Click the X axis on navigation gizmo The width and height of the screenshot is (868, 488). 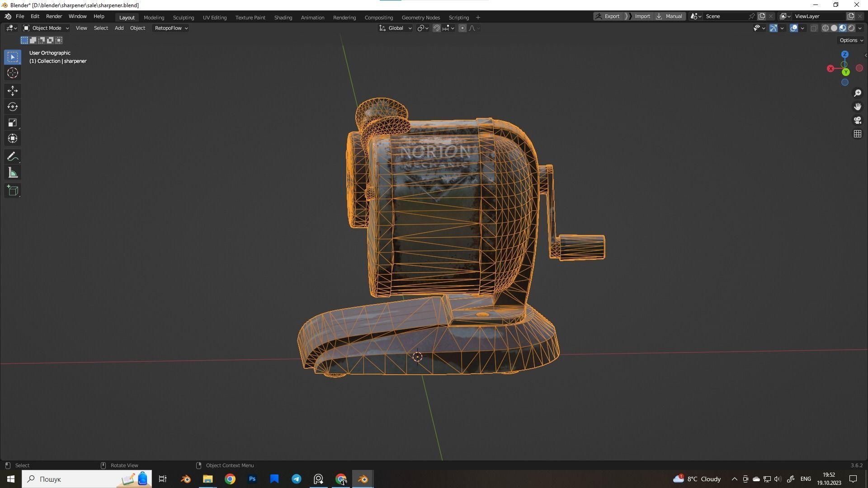coord(830,69)
